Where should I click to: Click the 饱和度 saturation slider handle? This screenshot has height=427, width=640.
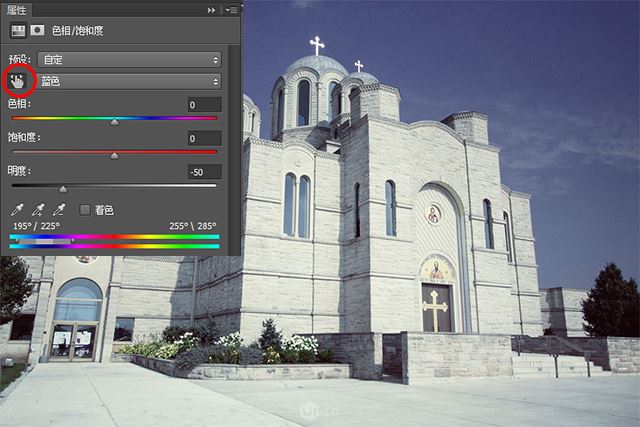(114, 156)
